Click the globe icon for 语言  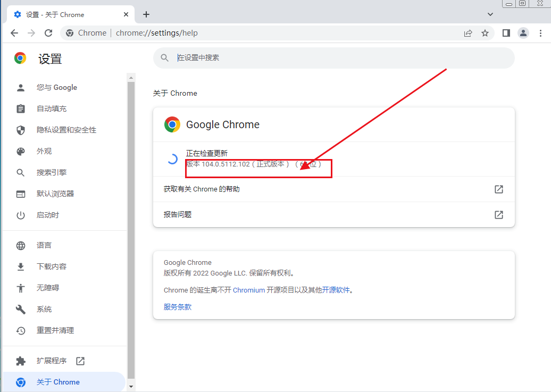click(x=21, y=245)
